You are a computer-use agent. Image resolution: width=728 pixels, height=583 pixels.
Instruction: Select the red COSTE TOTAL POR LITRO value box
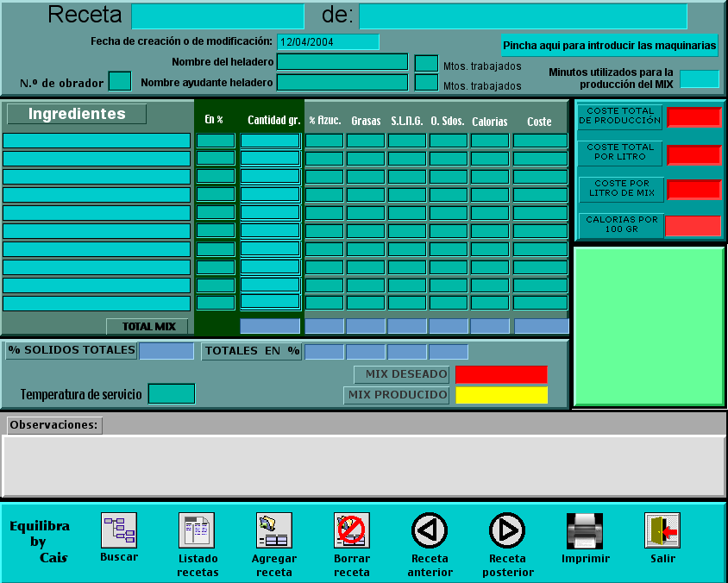coord(694,154)
